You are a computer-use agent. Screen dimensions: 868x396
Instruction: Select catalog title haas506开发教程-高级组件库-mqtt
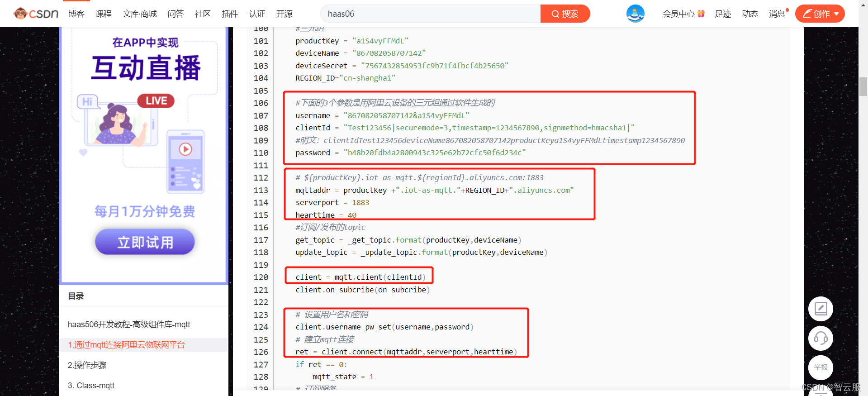click(129, 324)
